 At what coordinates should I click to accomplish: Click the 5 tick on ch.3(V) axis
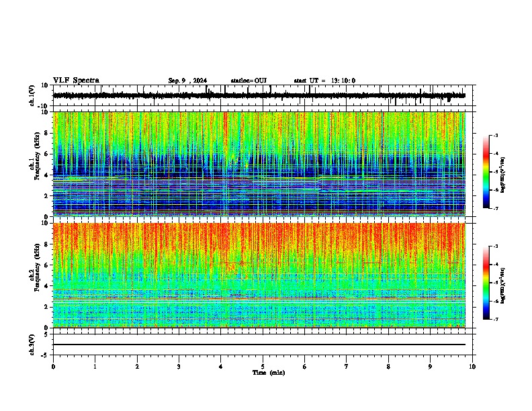click(46, 334)
